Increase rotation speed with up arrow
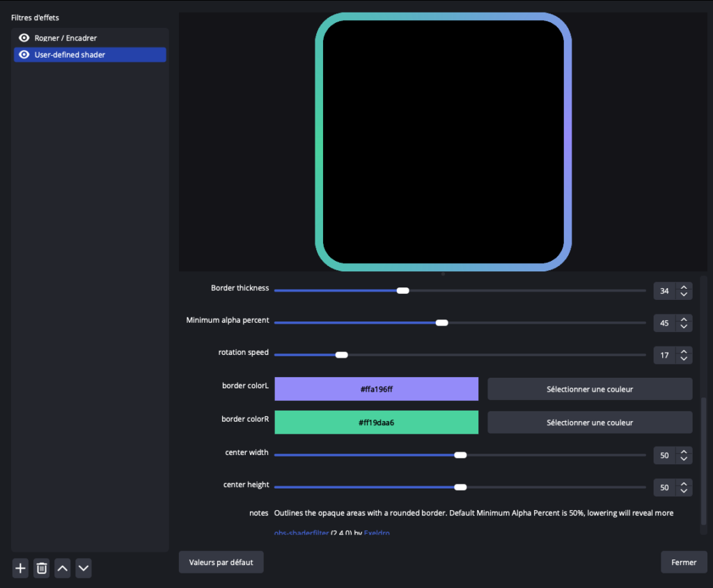Viewport: 713px width, 588px height. tap(684, 351)
